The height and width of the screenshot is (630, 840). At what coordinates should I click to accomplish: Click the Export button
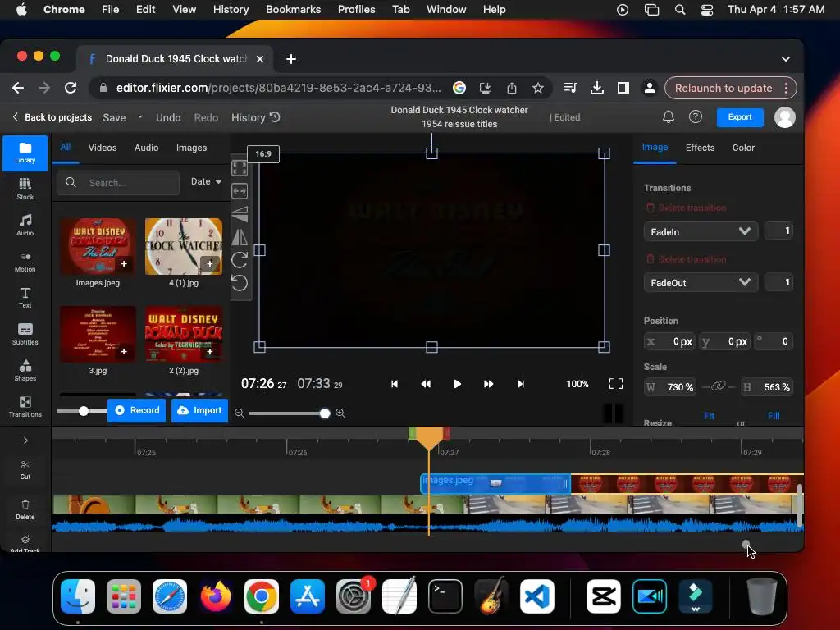pyautogui.click(x=740, y=116)
